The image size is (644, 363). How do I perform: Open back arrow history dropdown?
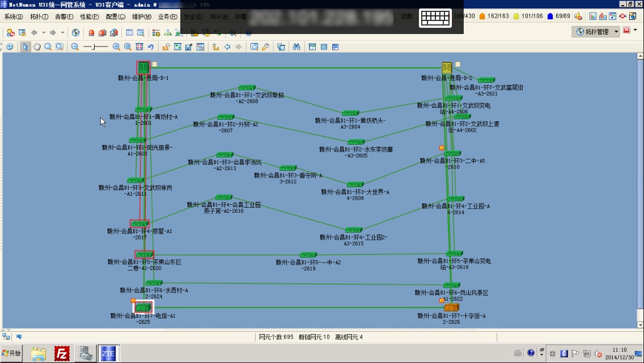pos(44,32)
